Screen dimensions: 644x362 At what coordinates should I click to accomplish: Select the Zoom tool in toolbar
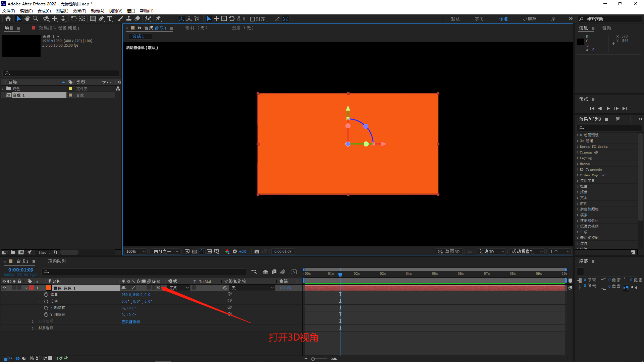(35, 19)
